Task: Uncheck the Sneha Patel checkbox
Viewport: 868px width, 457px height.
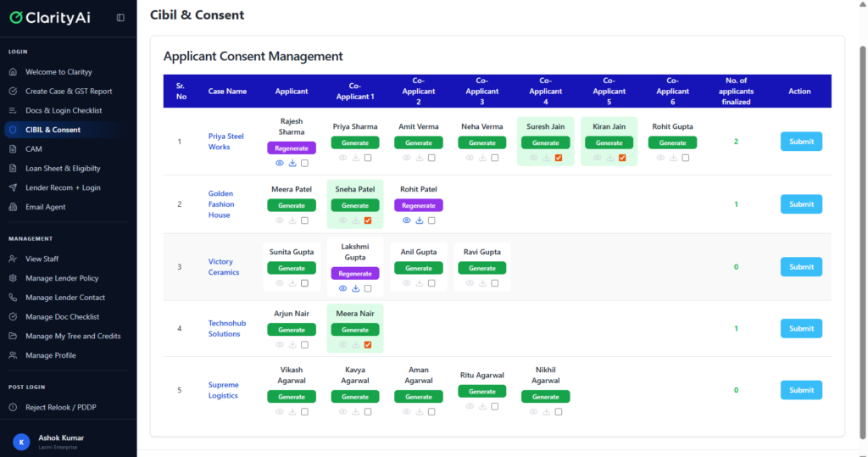Action: coord(368,220)
